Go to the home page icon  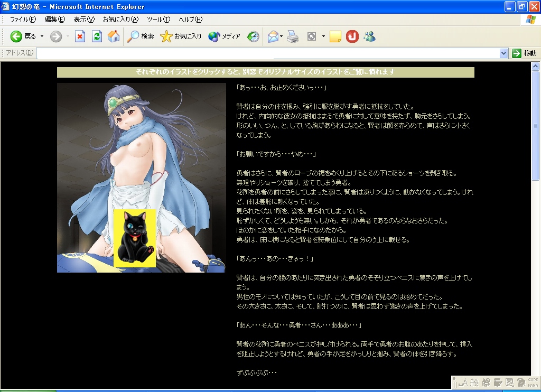(x=114, y=36)
